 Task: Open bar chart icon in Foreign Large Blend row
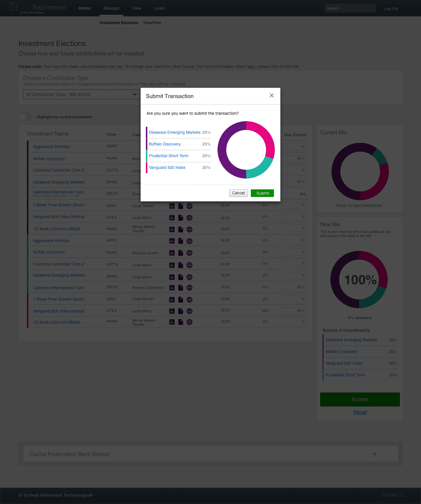click(x=172, y=288)
